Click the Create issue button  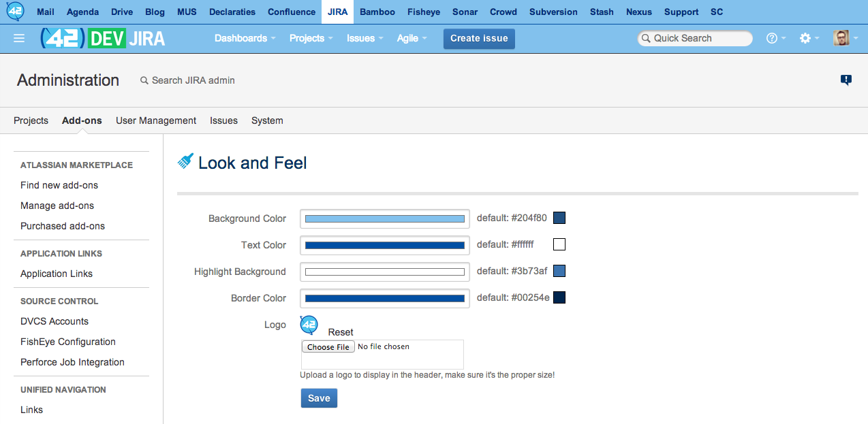pyautogui.click(x=479, y=39)
